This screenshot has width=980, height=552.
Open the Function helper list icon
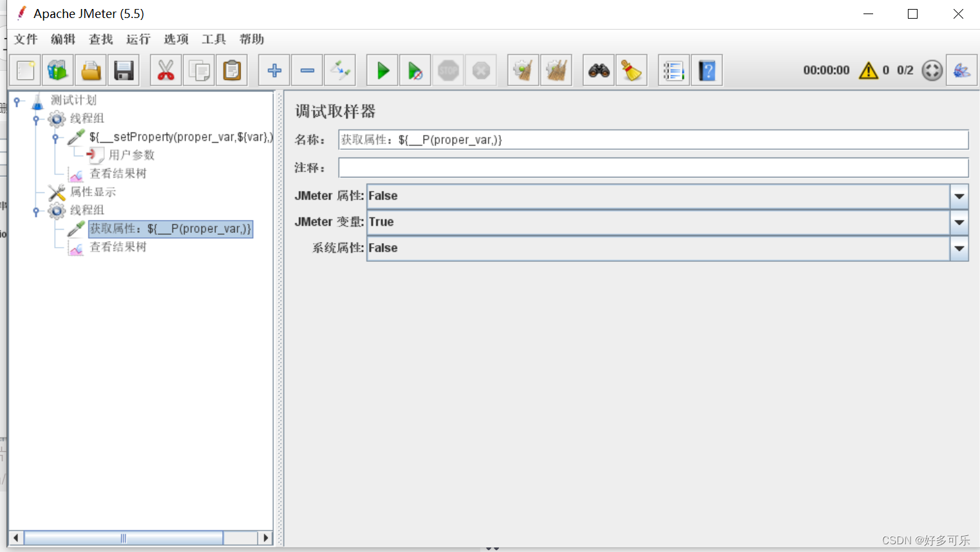click(x=674, y=70)
